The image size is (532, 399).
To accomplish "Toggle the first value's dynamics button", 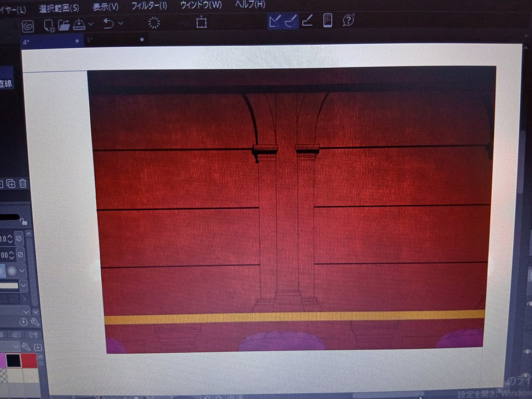I will (x=19, y=239).
